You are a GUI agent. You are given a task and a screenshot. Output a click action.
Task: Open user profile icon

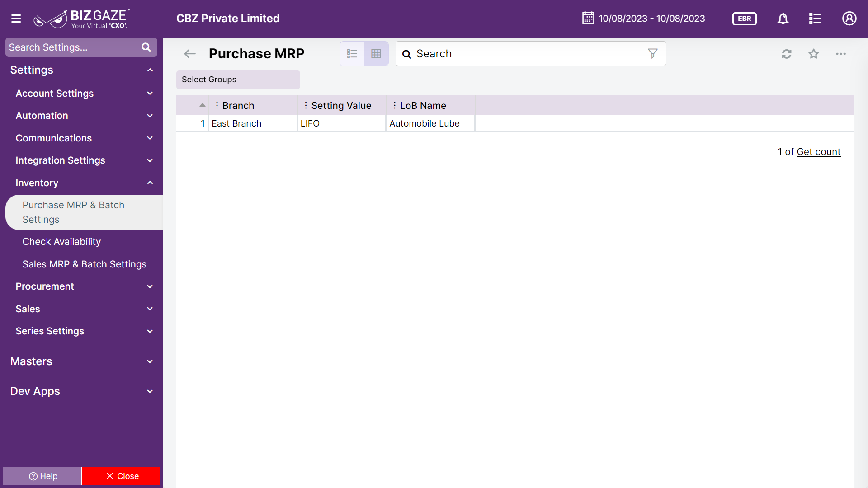[x=849, y=19]
